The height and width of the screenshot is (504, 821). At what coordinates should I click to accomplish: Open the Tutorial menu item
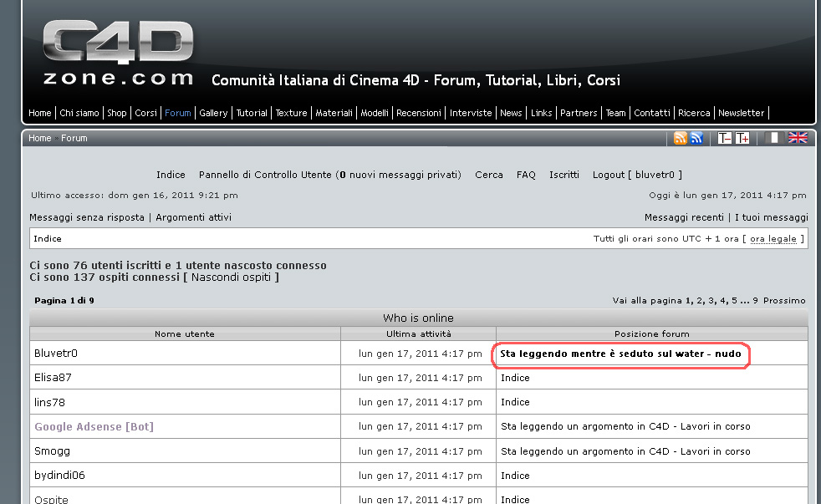(252, 113)
